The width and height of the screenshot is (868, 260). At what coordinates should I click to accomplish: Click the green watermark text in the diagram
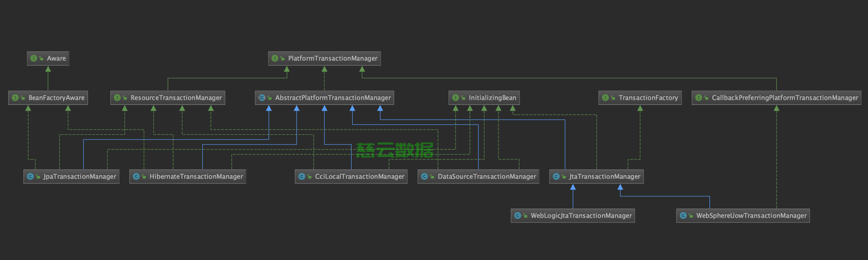(x=395, y=150)
